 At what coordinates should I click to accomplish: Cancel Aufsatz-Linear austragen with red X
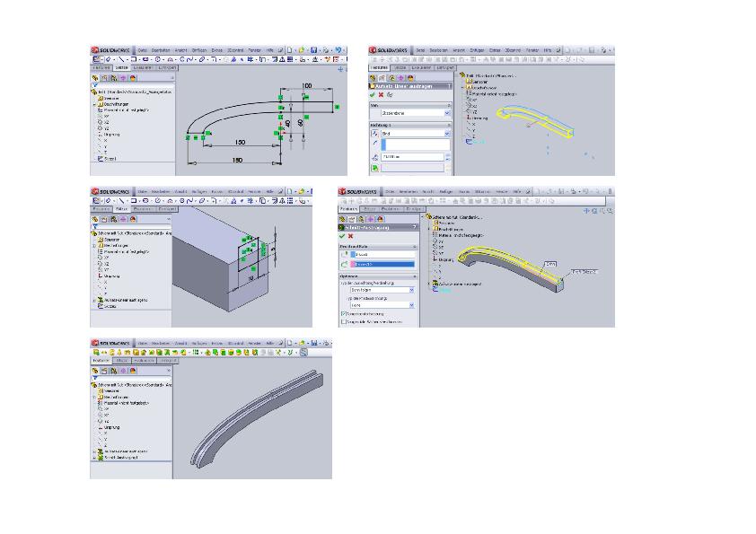pos(381,95)
